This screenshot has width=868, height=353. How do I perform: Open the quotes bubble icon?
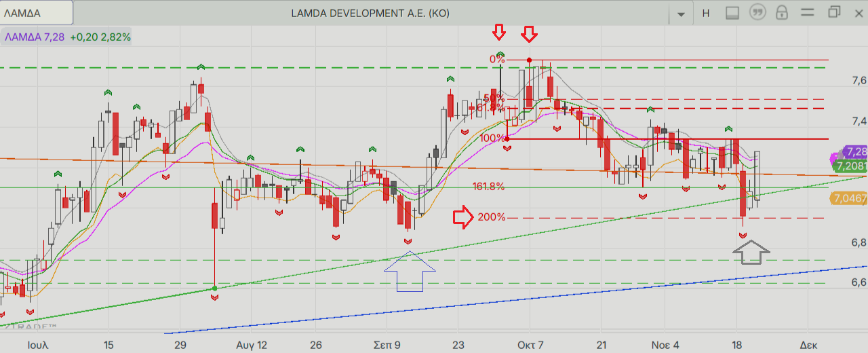click(757, 12)
